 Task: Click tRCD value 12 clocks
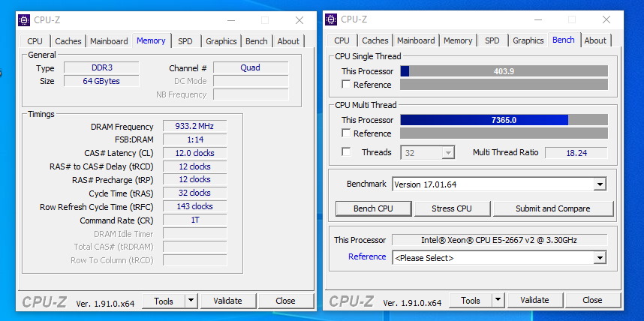pyautogui.click(x=195, y=166)
